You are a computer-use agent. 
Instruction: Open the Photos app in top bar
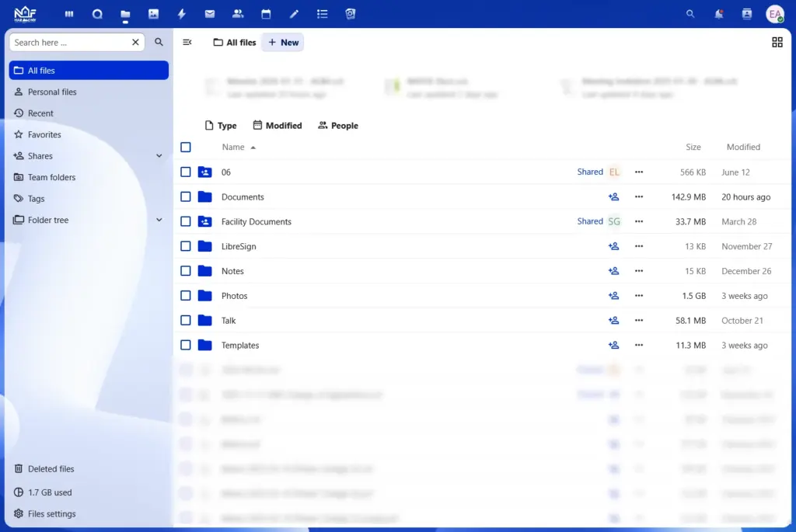[153, 14]
